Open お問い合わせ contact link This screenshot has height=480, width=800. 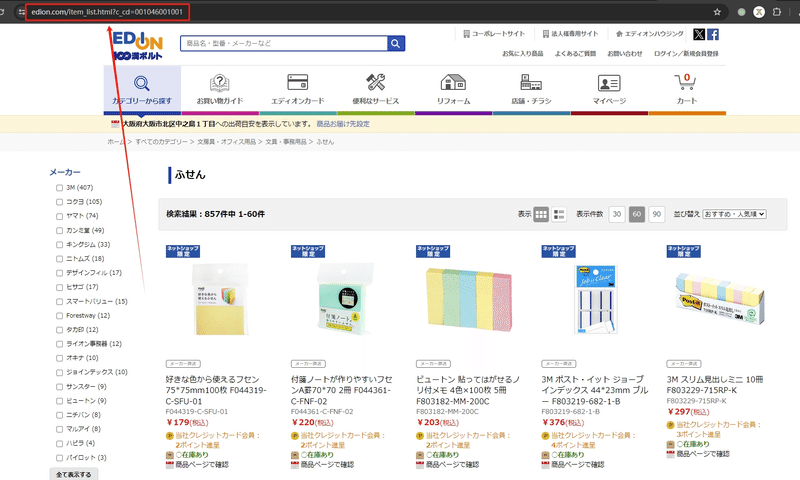pos(624,54)
